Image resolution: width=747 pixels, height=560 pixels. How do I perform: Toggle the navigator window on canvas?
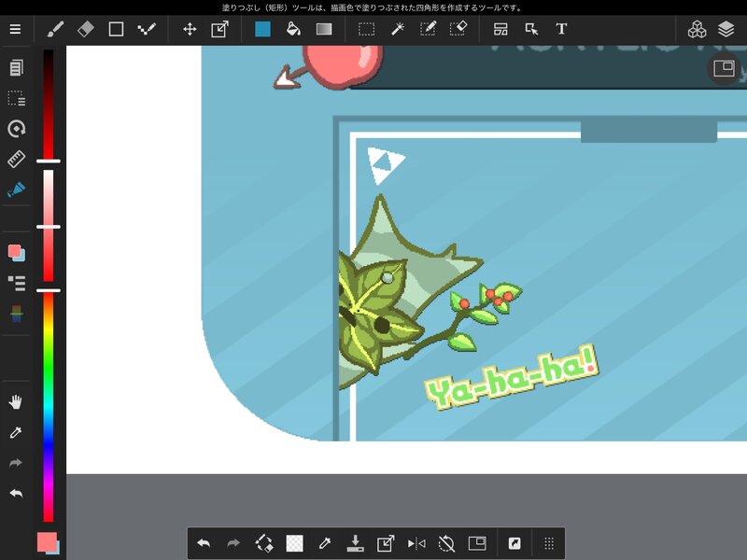pyautogui.click(x=724, y=68)
